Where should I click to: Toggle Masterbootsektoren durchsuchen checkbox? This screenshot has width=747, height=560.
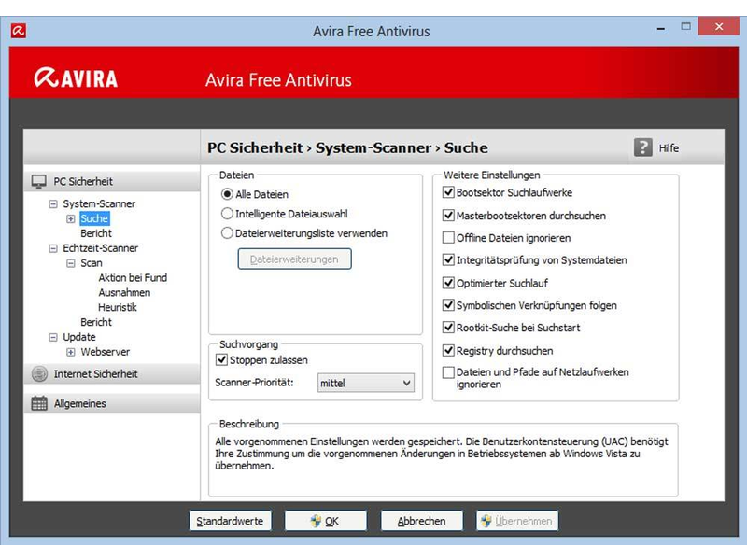(x=448, y=216)
